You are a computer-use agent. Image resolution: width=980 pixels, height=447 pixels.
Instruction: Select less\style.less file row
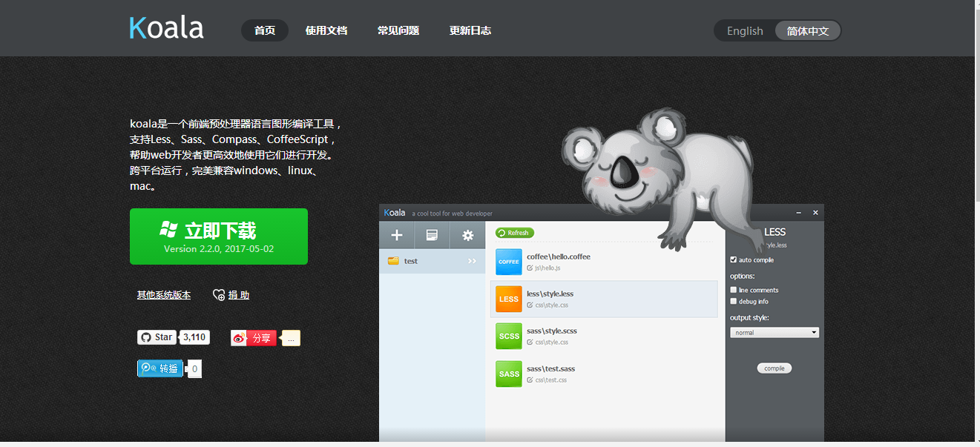click(x=604, y=299)
